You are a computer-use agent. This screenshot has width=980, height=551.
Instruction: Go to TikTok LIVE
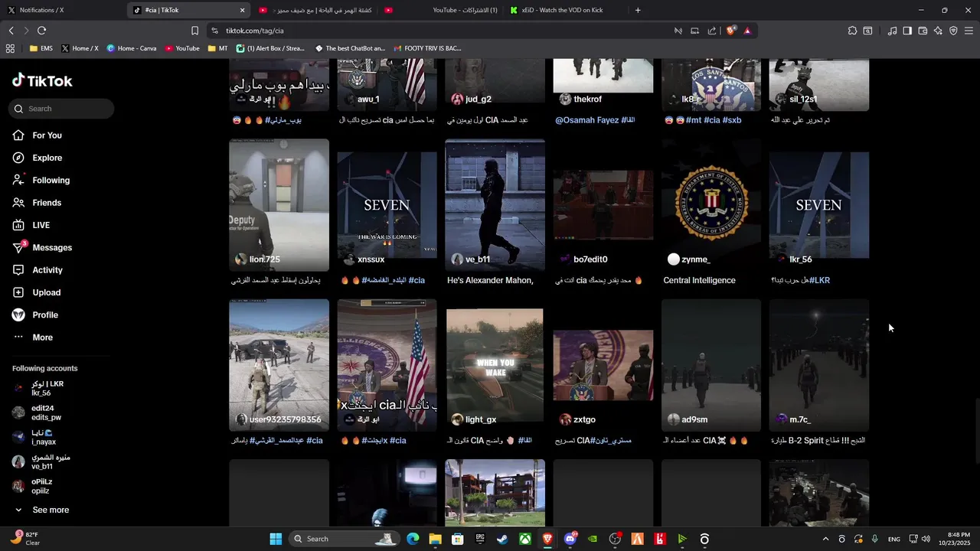pyautogui.click(x=31, y=225)
